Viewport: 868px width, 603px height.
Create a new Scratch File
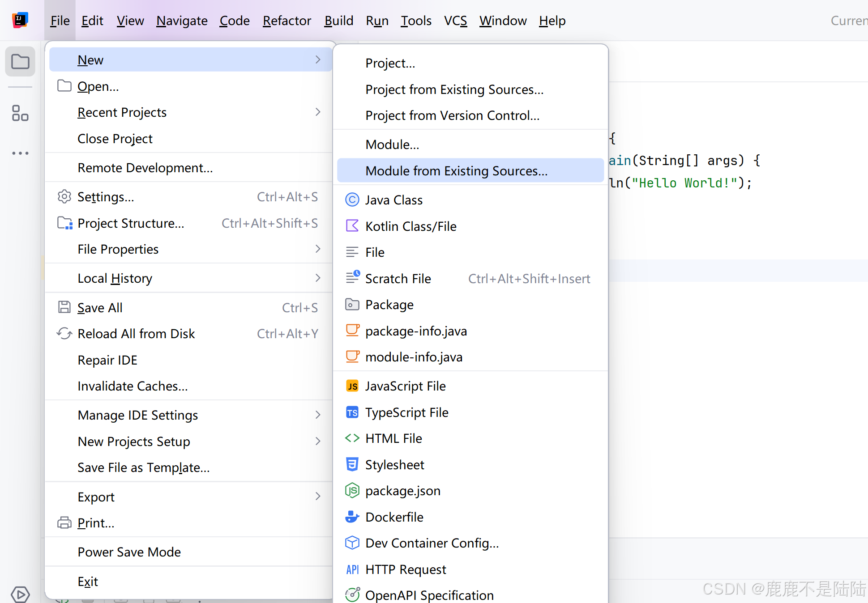(x=398, y=279)
